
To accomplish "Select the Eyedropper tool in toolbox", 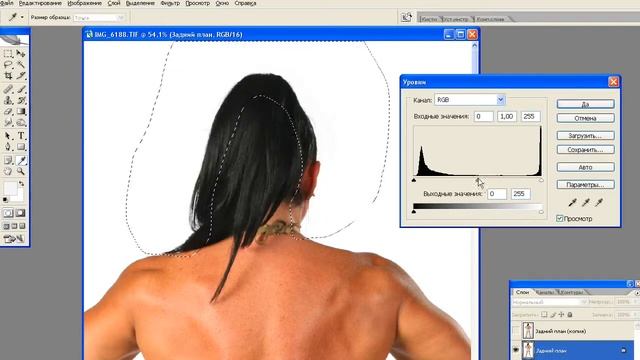I will click(20, 160).
